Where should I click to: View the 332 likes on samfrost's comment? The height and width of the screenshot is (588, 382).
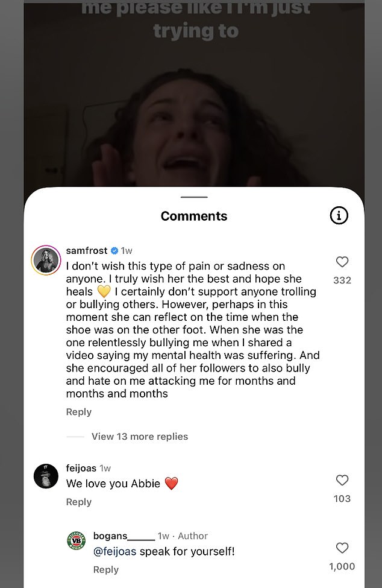342,280
